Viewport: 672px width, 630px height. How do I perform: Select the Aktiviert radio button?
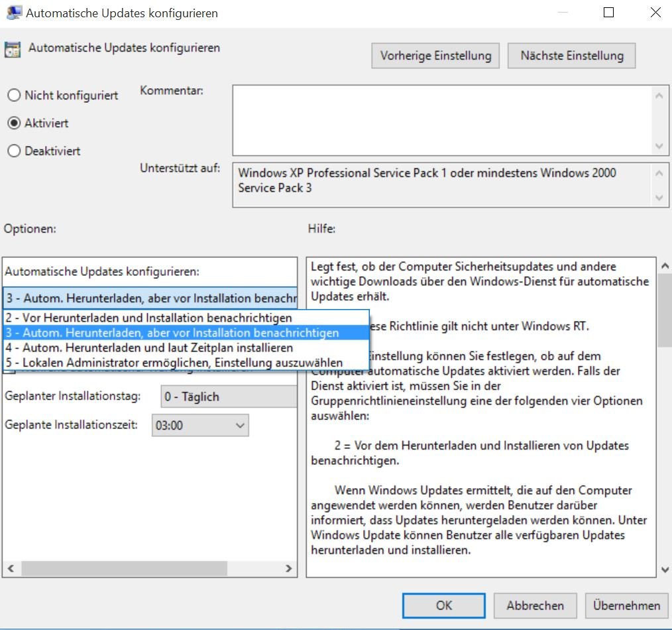[x=14, y=123]
